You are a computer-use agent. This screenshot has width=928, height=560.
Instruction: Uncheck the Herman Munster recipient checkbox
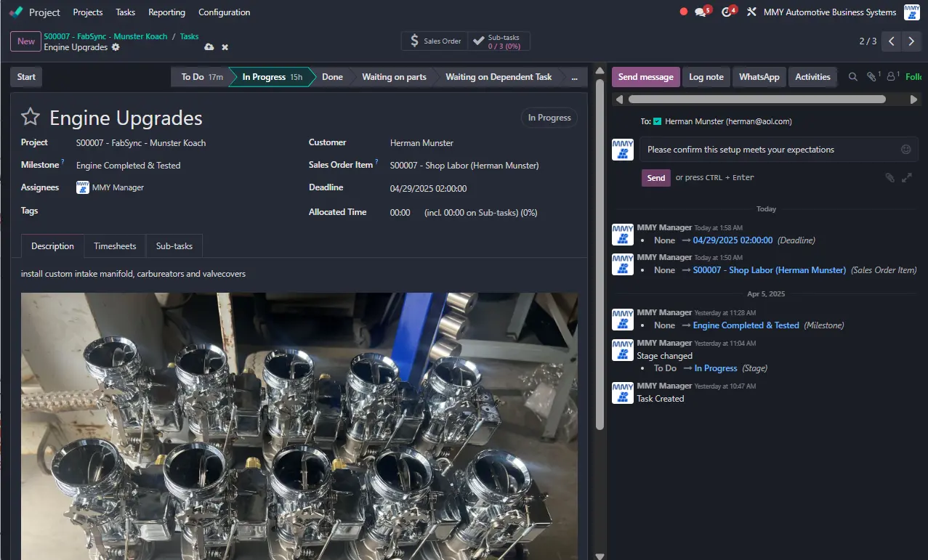click(x=657, y=122)
